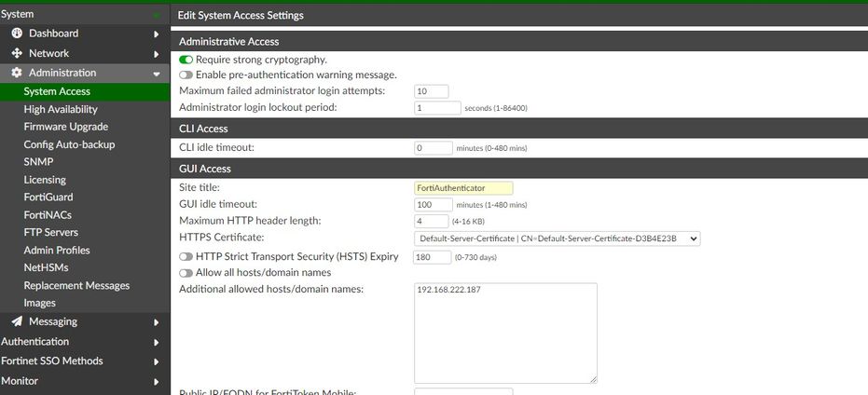The height and width of the screenshot is (395, 868).
Task: Click the Messaging paper plane icon
Action: point(17,321)
